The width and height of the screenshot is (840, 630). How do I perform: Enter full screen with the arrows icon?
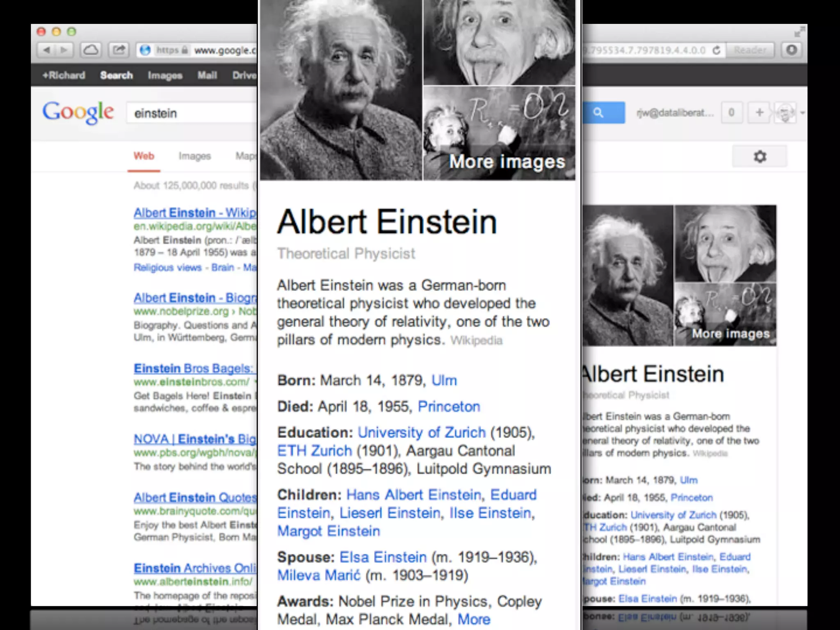coord(799,32)
